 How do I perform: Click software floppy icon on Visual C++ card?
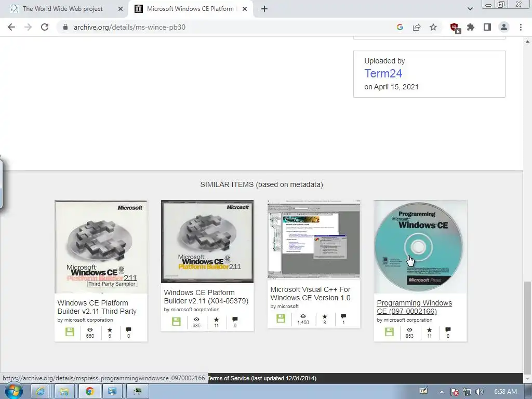click(281, 318)
